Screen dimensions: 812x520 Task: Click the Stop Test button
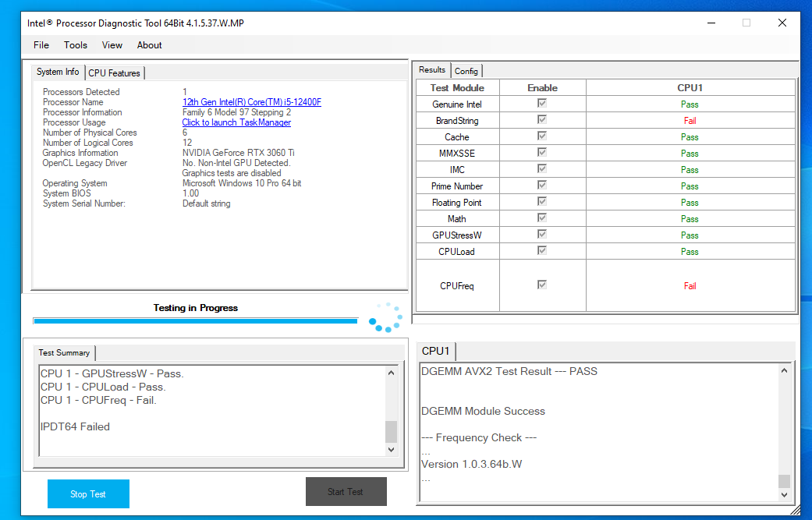click(88, 493)
